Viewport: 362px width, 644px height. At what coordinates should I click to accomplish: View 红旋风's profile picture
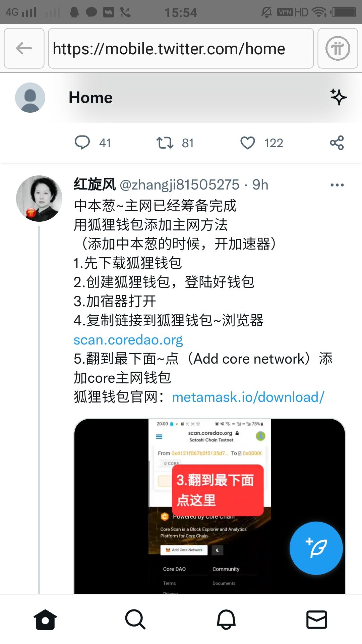pyautogui.click(x=39, y=198)
